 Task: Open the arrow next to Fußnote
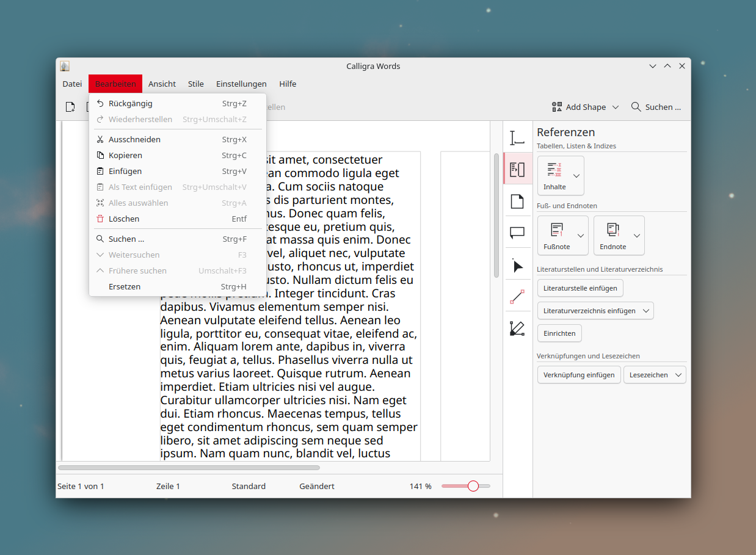point(581,236)
